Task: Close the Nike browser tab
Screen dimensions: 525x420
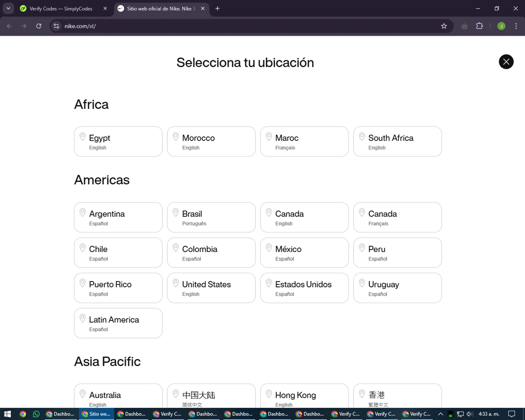Action: [203, 9]
